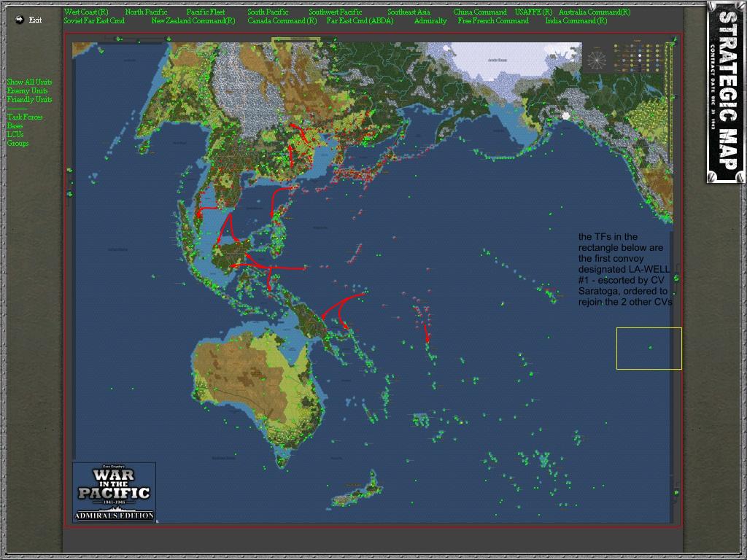Open Australia Command(R) filter
Viewport: 747px width, 560px height.
(x=594, y=12)
